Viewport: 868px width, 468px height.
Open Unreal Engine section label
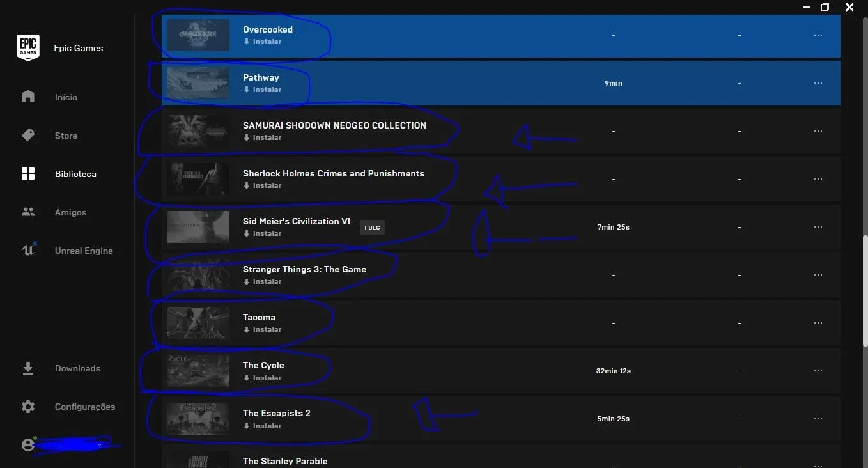pos(84,251)
